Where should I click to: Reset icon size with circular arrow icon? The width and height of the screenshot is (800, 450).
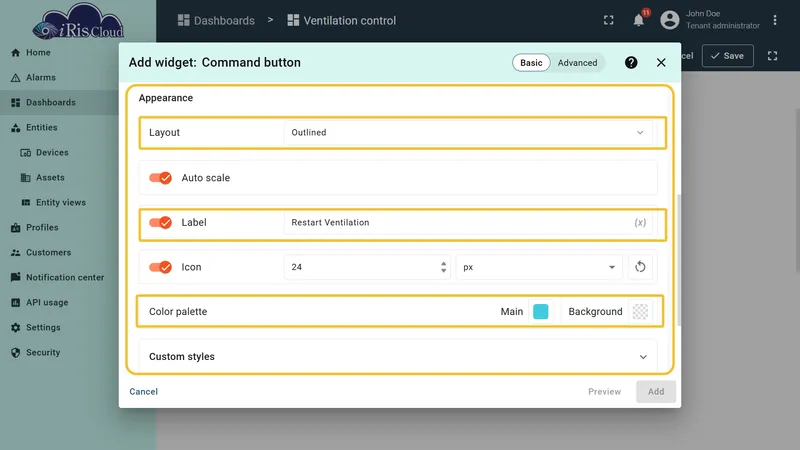click(640, 267)
